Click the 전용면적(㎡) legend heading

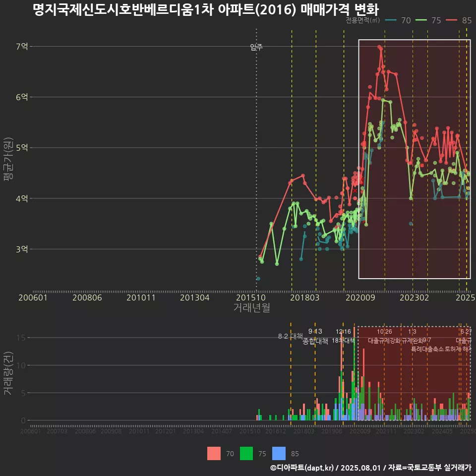coord(363,20)
